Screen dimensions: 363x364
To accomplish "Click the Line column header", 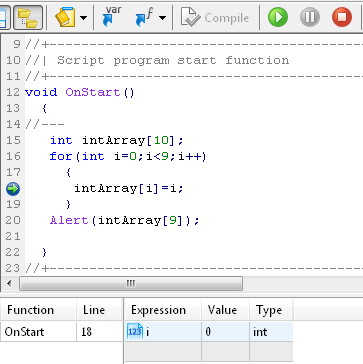I will (99, 310).
